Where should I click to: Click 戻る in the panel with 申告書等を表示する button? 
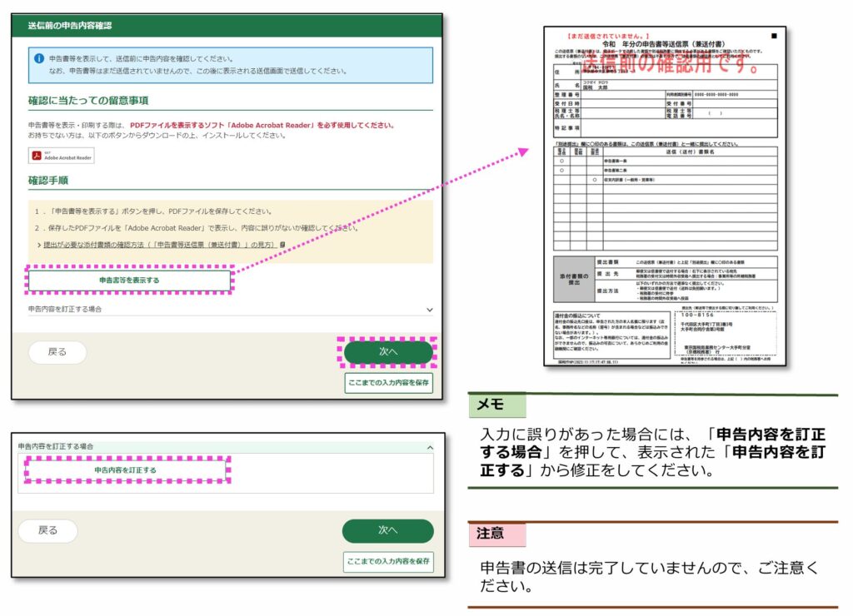tap(57, 352)
